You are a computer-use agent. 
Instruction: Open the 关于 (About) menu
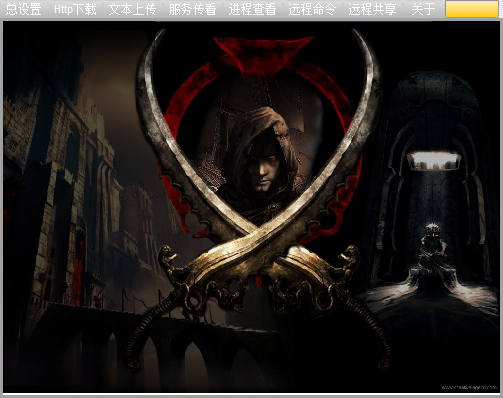pyautogui.click(x=423, y=9)
